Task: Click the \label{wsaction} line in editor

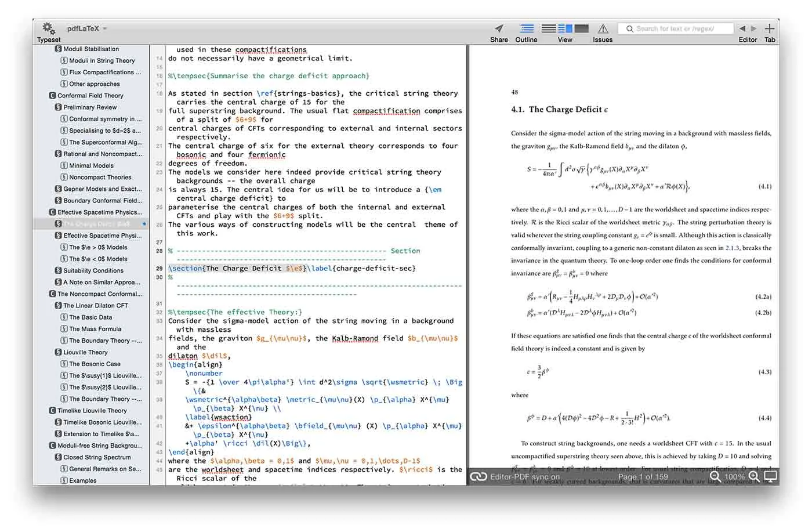Action: (219, 417)
